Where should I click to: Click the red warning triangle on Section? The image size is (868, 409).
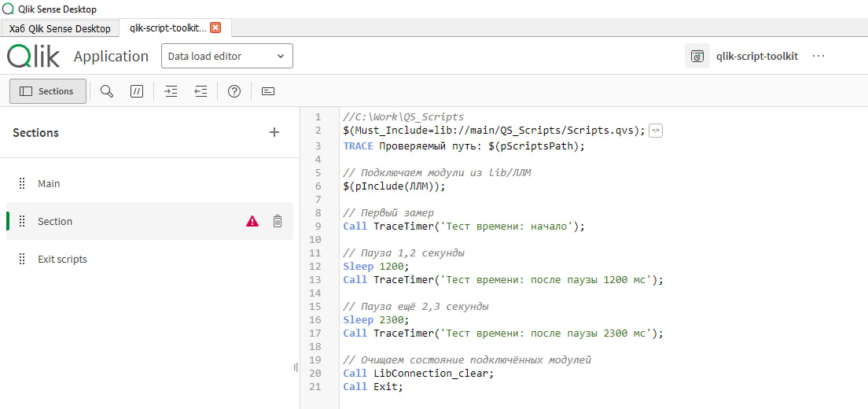coord(252,221)
